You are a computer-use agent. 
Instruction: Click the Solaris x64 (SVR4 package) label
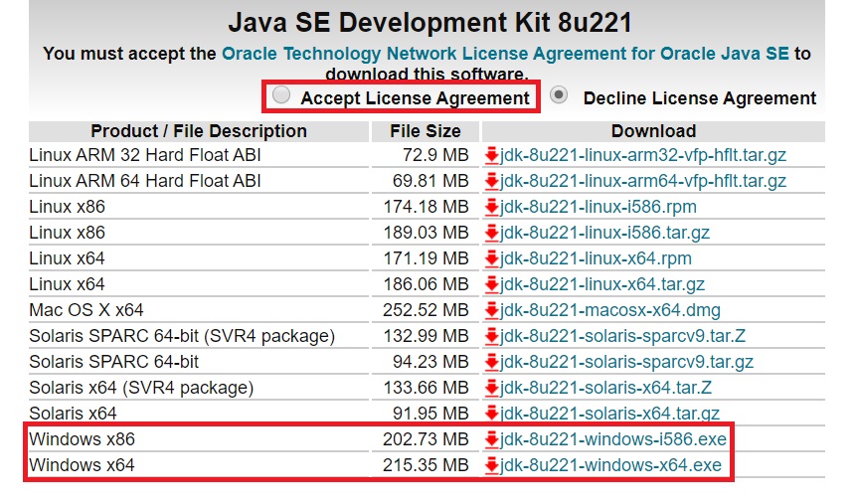[x=141, y=388]
